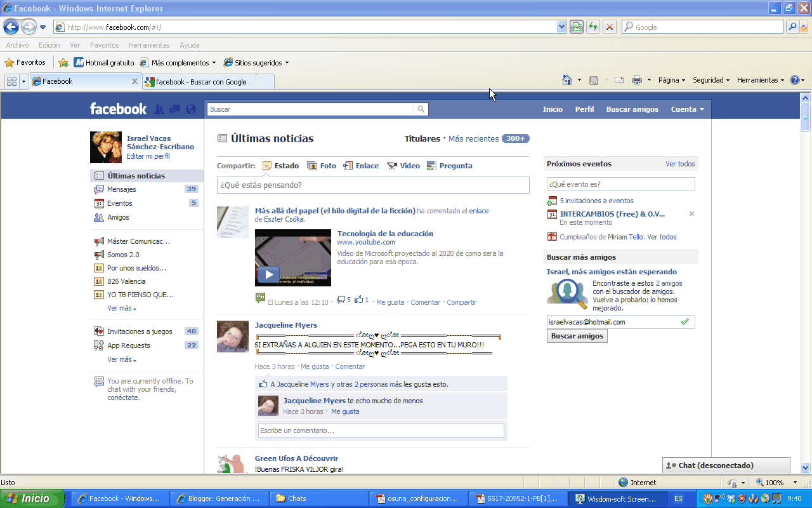Open the Herramientas command bar dropdown
812x508 pixels.
point(761,80)
